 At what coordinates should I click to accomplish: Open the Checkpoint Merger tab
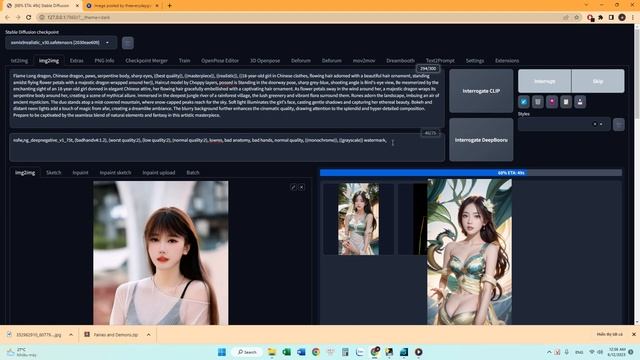147,60
